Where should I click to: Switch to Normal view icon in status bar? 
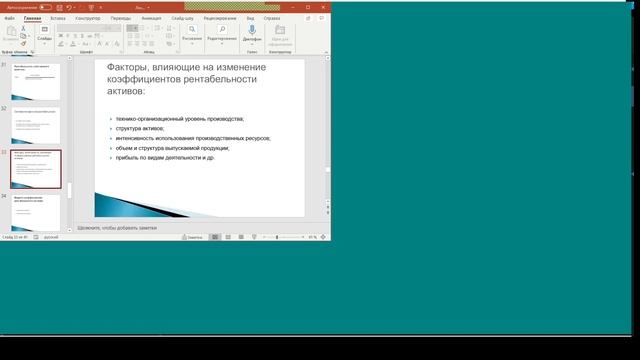215,237
